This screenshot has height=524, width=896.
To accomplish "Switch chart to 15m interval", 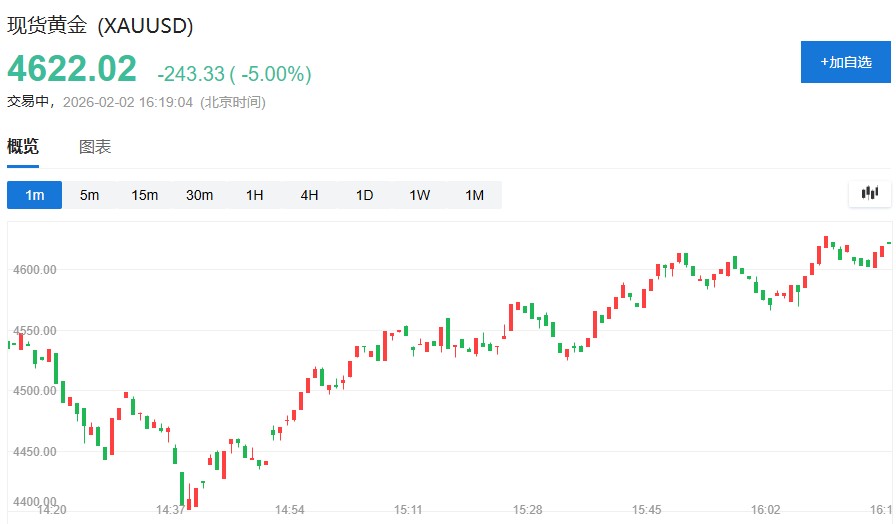I will click(145, 195).
